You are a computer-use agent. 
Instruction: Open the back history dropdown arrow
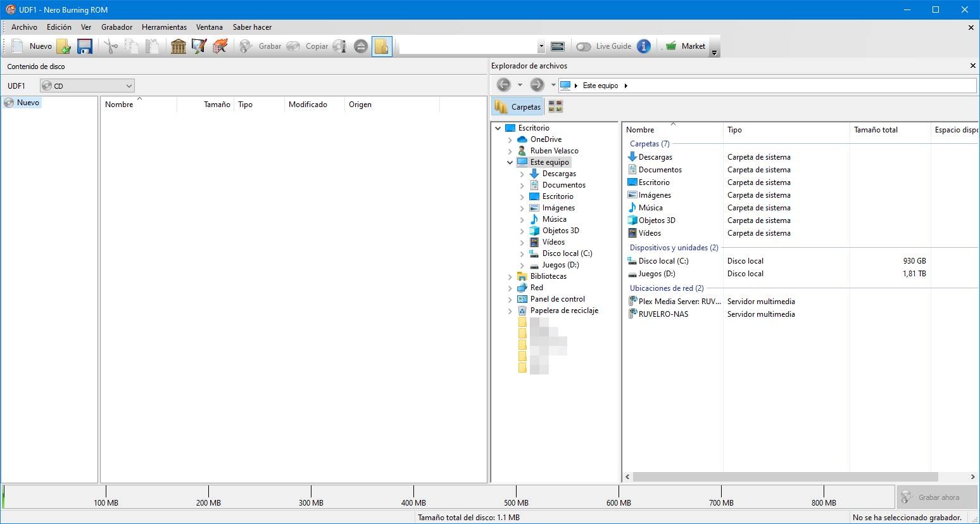[x=520, y=85]
